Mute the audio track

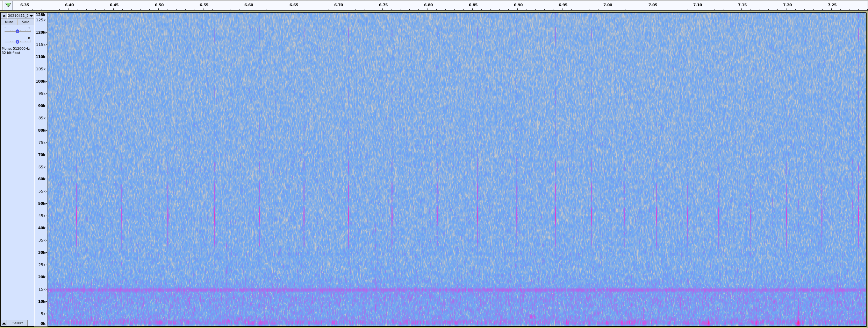(9, 22)
